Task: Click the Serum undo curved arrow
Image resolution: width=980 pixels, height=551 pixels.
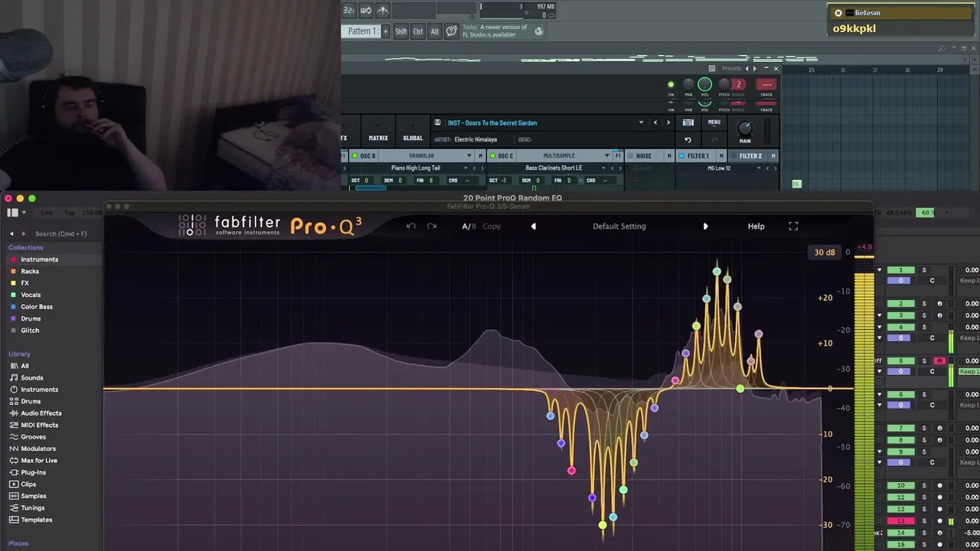Action: (x=688, y=140)
